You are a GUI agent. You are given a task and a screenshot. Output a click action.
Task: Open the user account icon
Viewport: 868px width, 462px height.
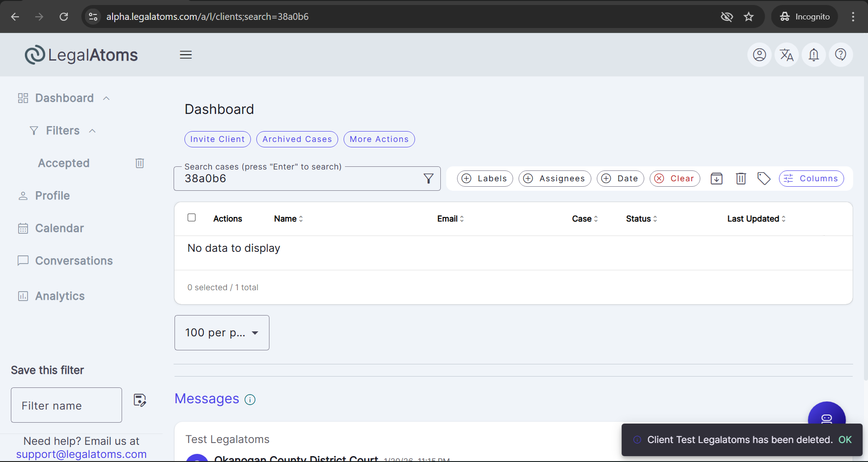(759, 55)
